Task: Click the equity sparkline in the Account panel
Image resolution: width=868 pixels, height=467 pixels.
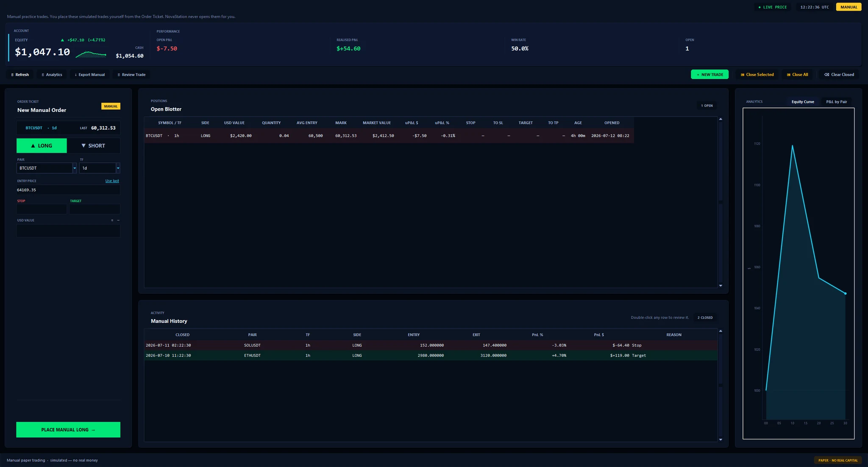Action: pos(91,54)
